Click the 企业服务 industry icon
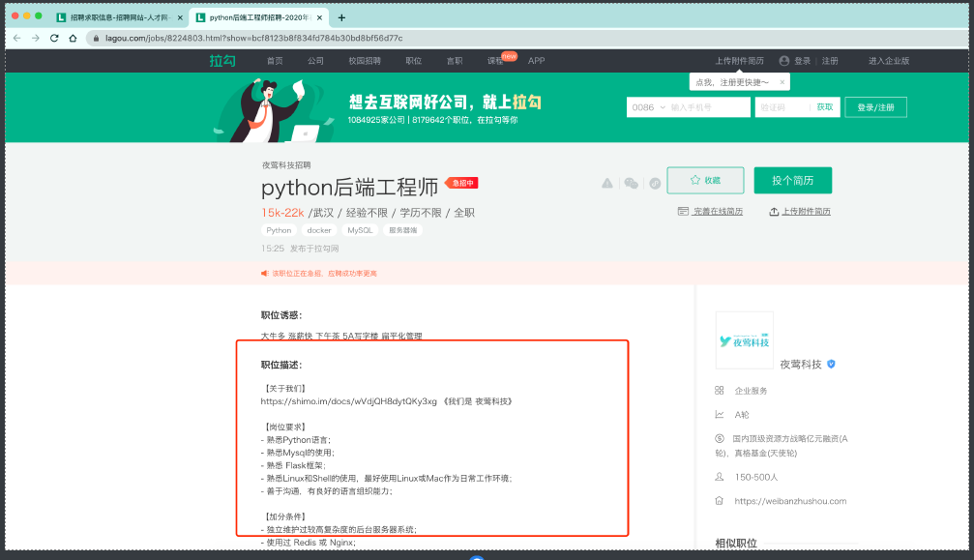Image resolution: width=974 pixels, height=560 pixels. 720,391
